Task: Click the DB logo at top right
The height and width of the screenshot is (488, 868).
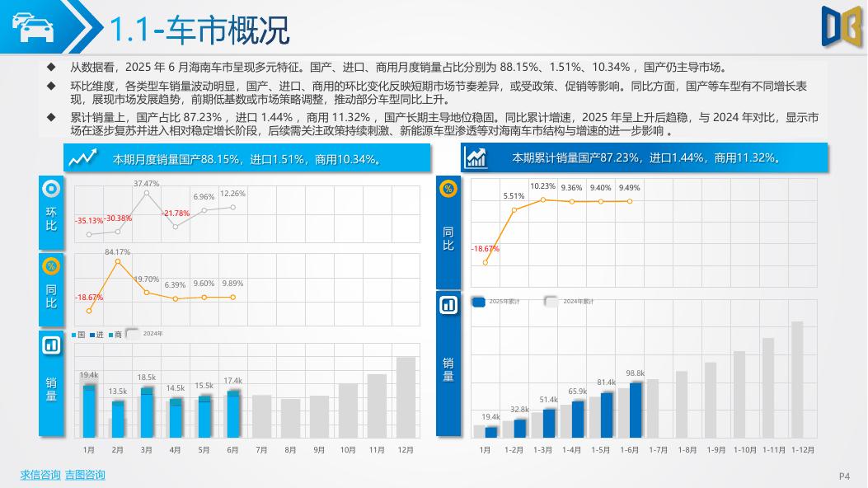Action: point(842,26)
